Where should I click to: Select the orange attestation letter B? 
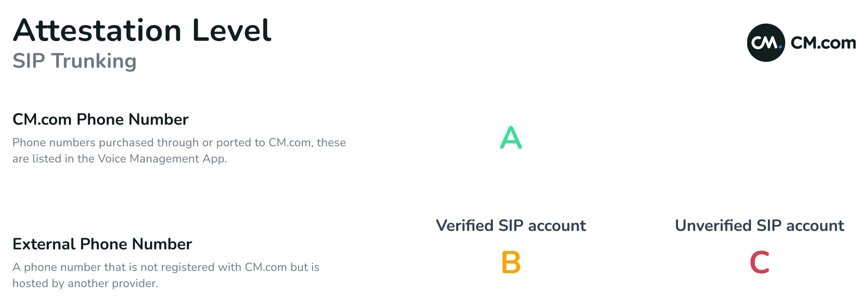coord(511,262)
